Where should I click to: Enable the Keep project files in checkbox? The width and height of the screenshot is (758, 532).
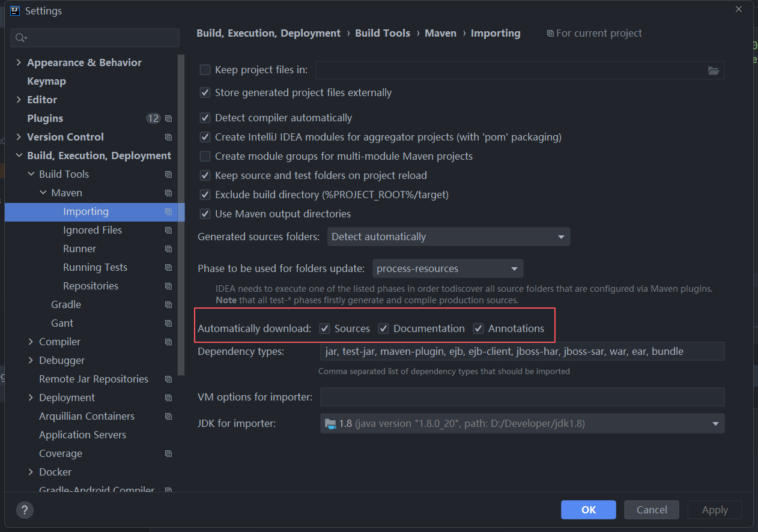[205, 70]
